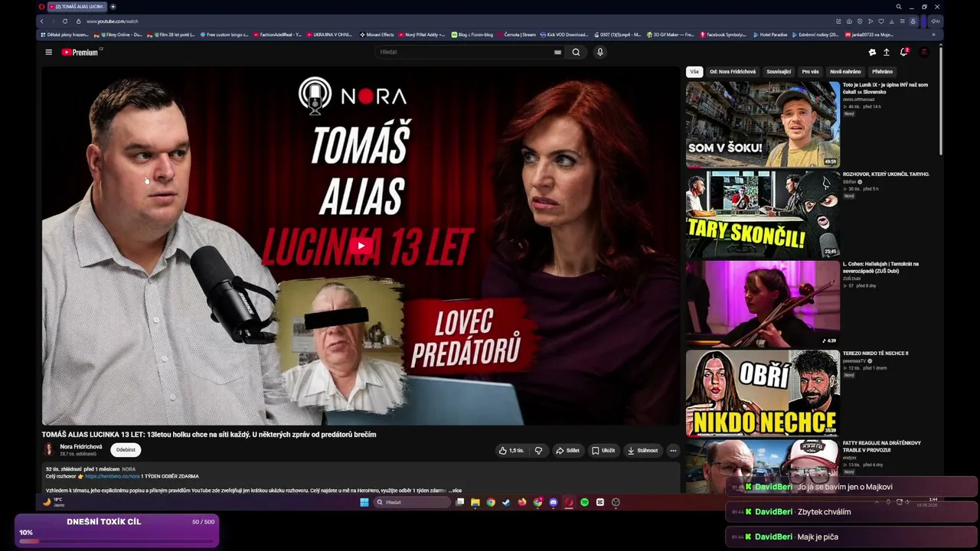
Task: Expand the description with ...více
Action: (x=456, y=491)
